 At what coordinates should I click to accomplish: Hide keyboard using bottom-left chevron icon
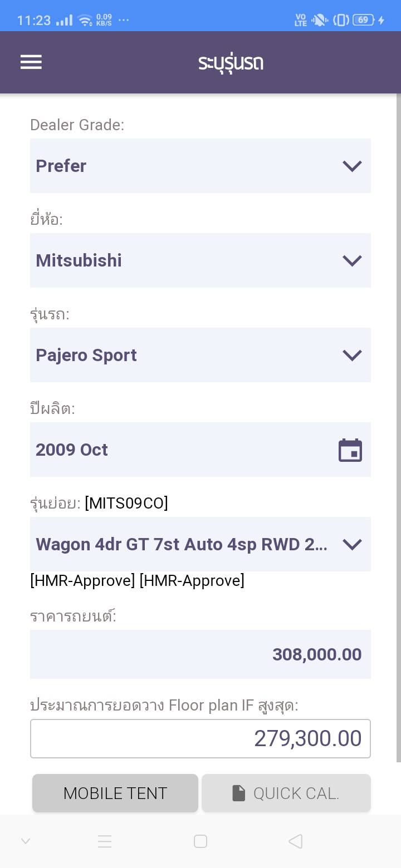(x=26, y=841)
